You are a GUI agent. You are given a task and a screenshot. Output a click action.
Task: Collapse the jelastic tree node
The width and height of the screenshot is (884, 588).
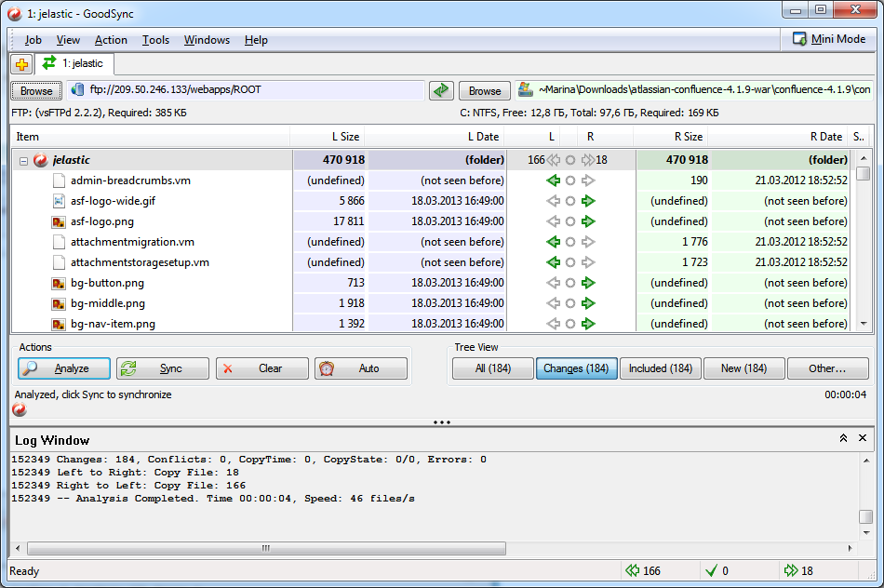(23, 161)
